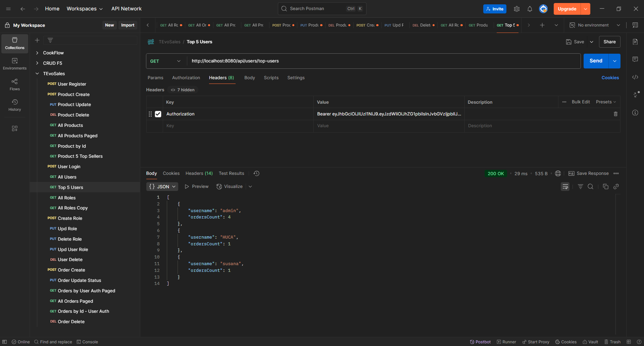This screenshot has height=346, width=644.
Task: Switch to the Params tab
Action: click(x=155, y=78)
